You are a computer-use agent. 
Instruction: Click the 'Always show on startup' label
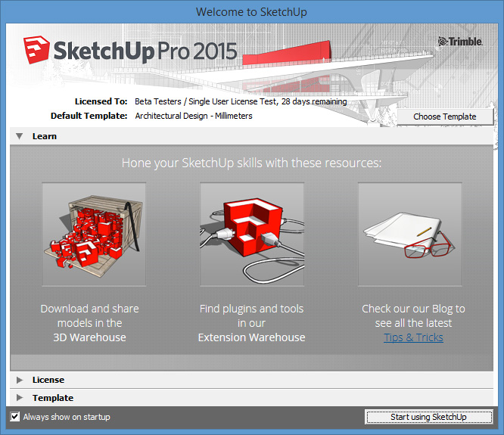[67, 417]
